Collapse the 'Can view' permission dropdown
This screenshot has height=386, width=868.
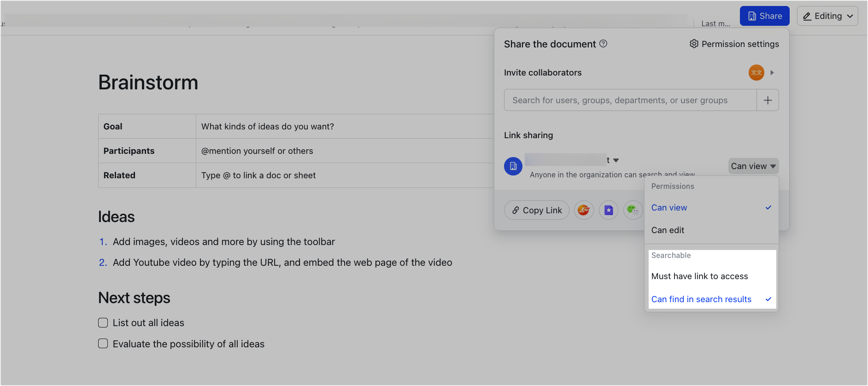[753, 166]
